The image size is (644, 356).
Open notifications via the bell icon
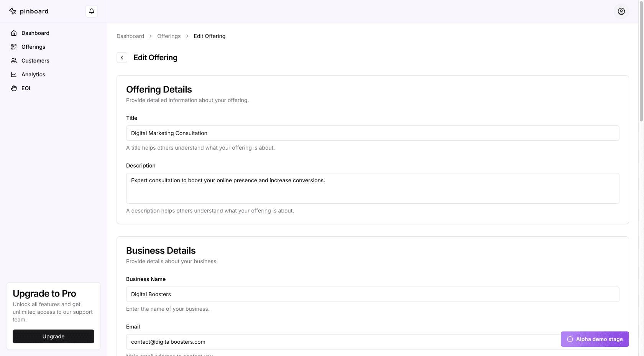coord(91,11)
